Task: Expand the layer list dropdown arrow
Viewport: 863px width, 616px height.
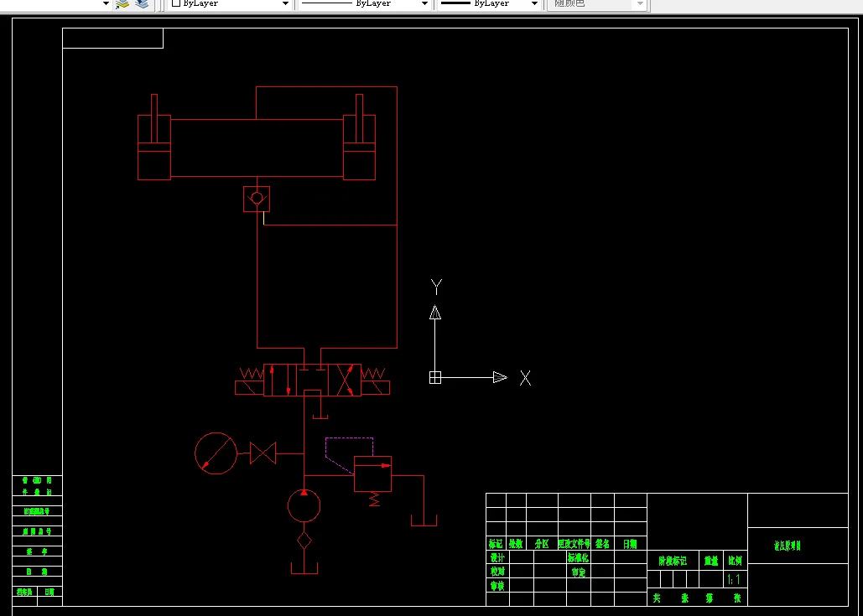Action: pos(107,3)
